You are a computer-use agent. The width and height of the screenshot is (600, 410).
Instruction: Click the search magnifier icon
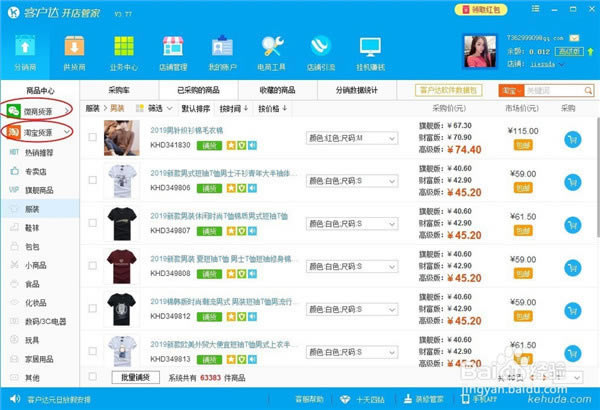(588, 91)
